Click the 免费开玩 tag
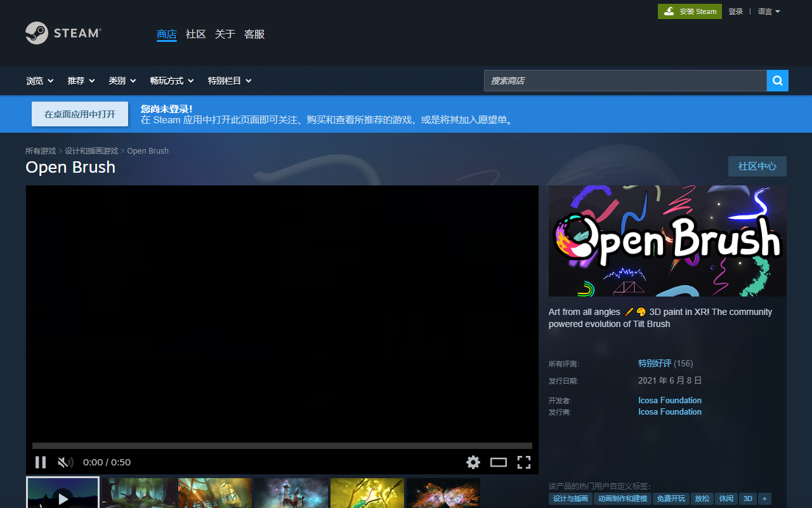812x508 pixels. pos(671,499)
